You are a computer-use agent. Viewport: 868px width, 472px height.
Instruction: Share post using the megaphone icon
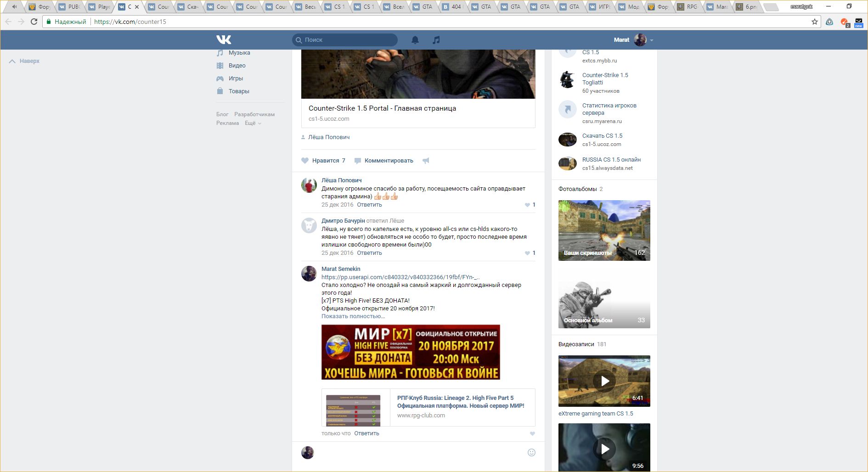pos(426,161)
